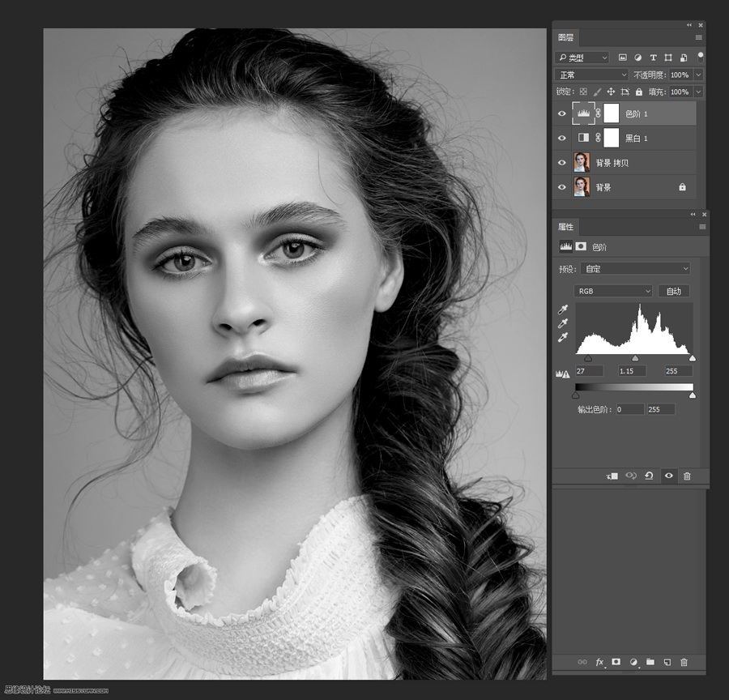Select the gray point eyedropper
This screenshot has height=700, width=729.
(x=563, y=323)
